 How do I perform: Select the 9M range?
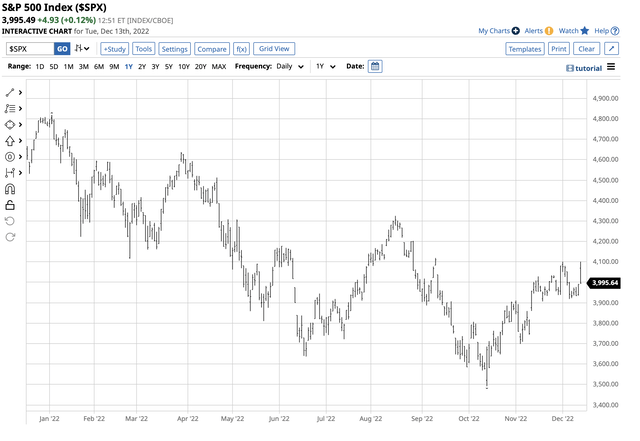pyautogui.click(x=114, y=67)
